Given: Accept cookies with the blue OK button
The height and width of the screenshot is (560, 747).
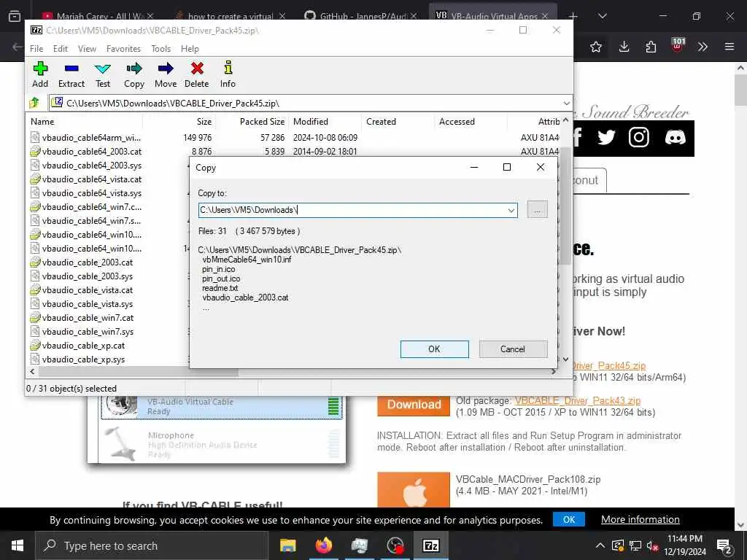Looking at the screenshot, I should click(x=569, y=519).
